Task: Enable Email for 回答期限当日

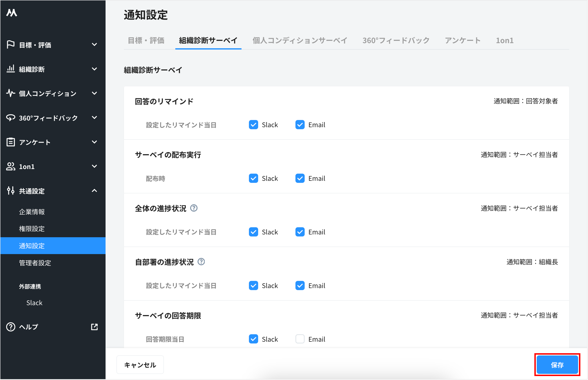Action: (300, 339)
